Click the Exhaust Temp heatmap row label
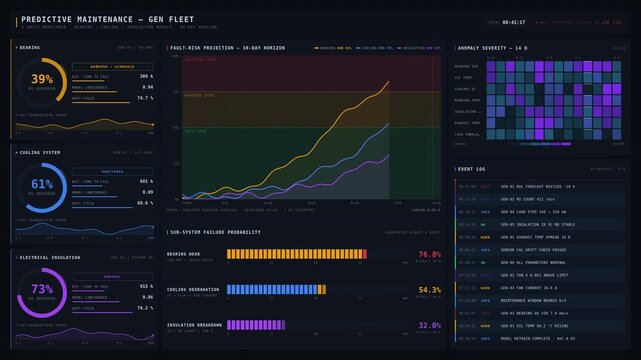641x360 pixels. pyautogui.click(x=467, y=123)
